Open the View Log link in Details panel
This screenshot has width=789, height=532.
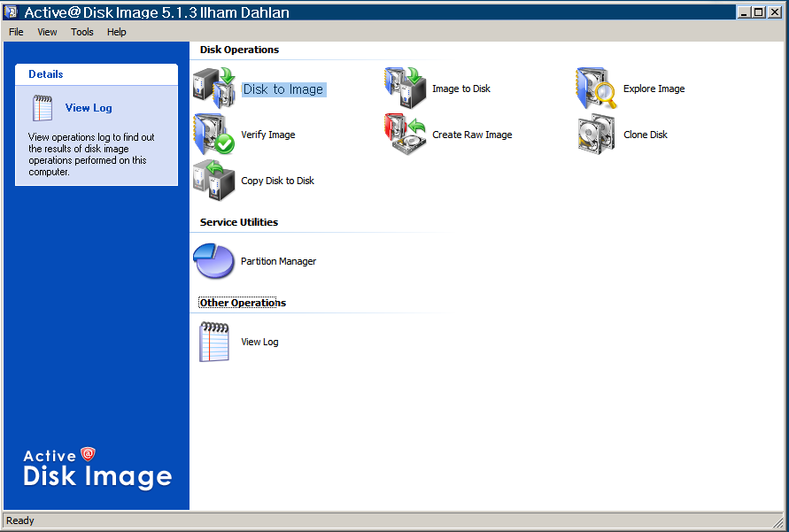pos(89,108)
